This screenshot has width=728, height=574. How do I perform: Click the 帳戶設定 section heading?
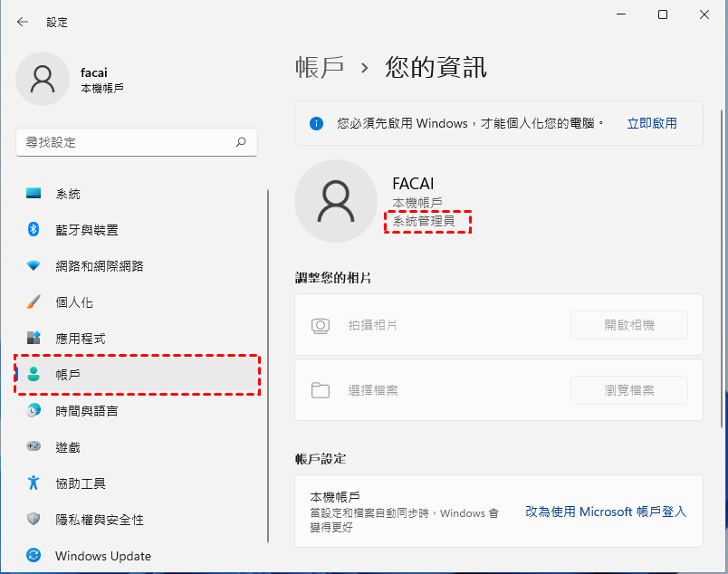point(321,459)
